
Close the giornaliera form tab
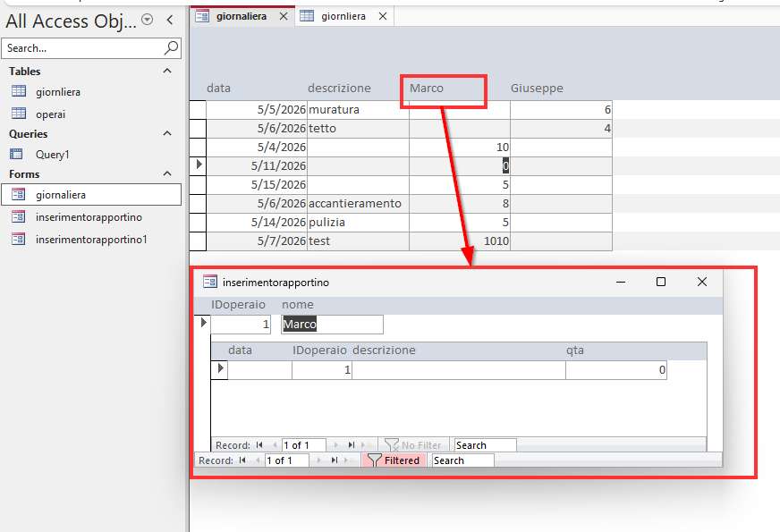click(x=284, y=16)
